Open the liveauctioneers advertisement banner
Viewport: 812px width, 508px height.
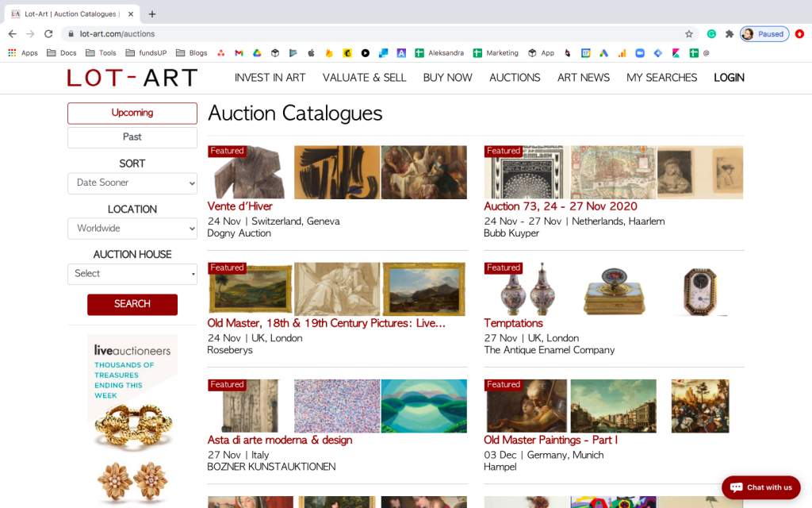(x=132, y=420)
